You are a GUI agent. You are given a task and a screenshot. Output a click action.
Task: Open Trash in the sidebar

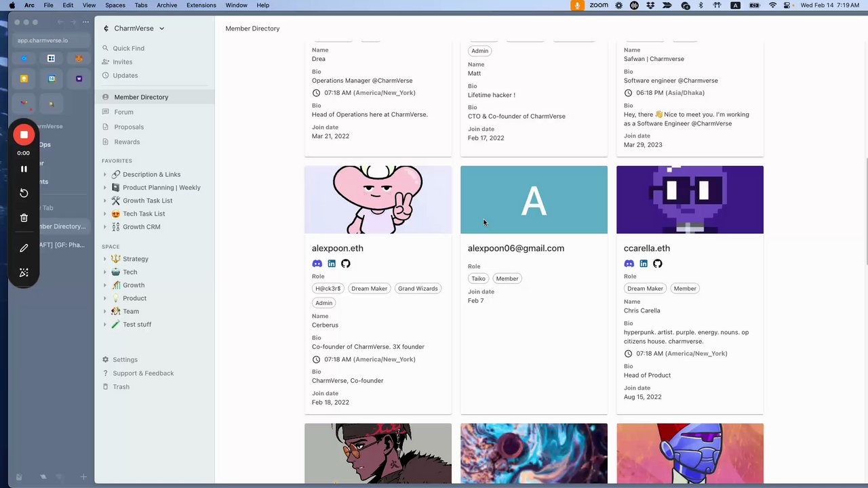[155, 386]
